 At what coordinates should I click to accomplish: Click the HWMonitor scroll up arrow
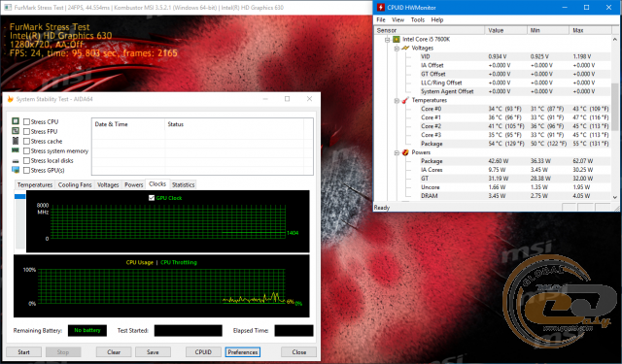click(615, 39)
